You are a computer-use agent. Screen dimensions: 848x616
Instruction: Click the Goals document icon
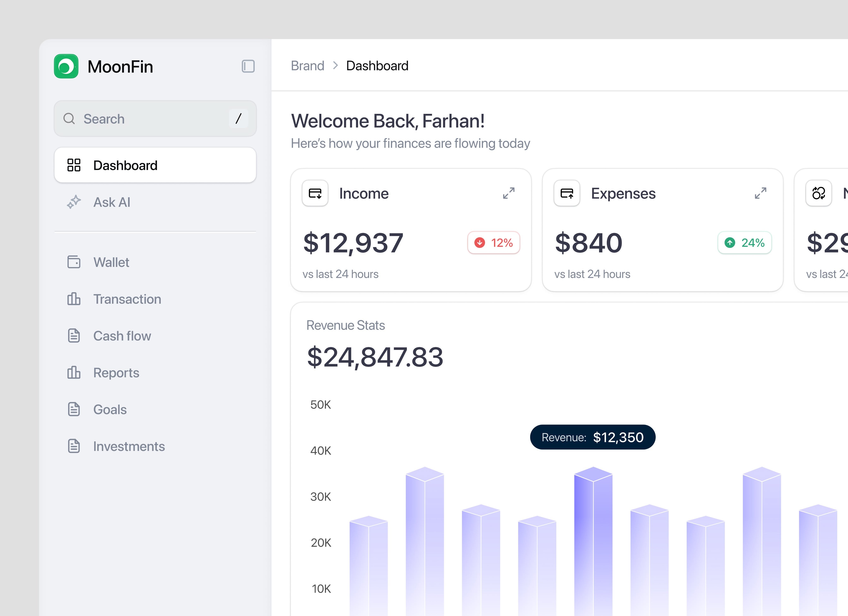point(74,409)
